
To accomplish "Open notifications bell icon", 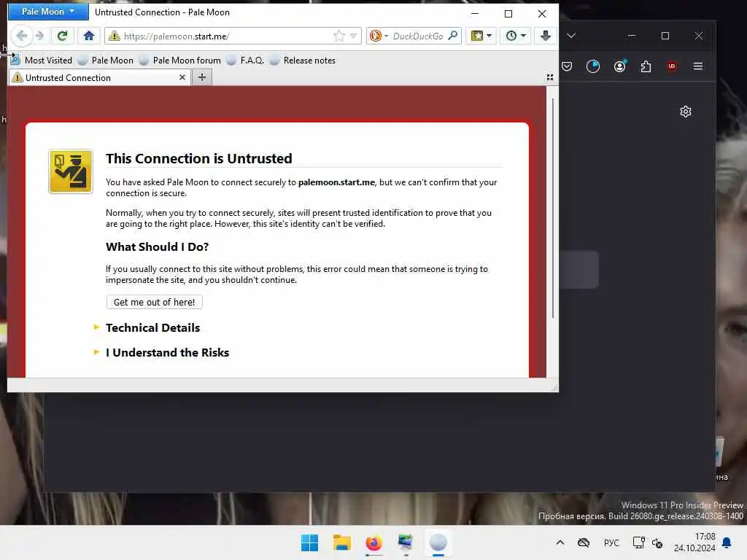I will tap(727, 542).
